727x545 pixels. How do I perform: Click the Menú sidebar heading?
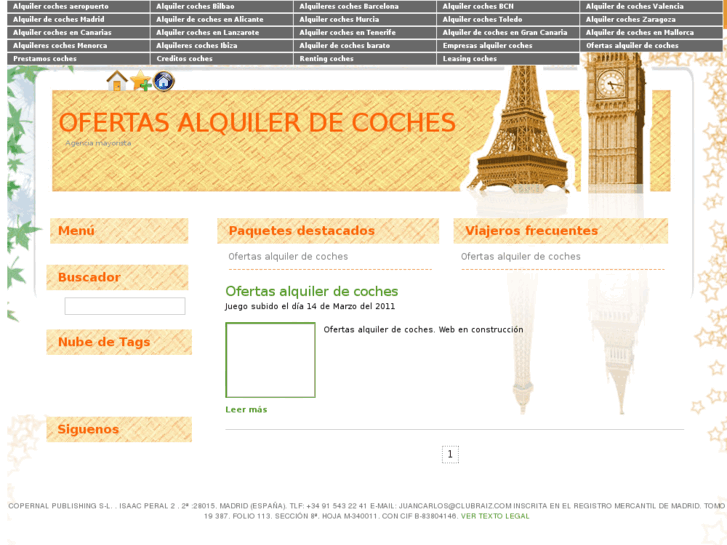(76, 231)
